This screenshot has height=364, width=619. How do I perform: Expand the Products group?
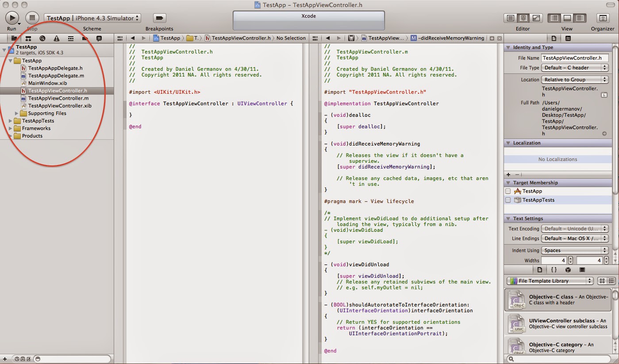click(x=11, y=136)
